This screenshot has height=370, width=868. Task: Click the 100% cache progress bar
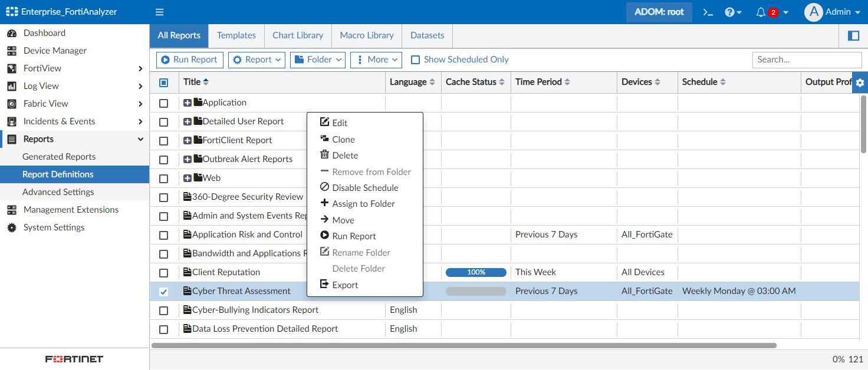(476, 272)
